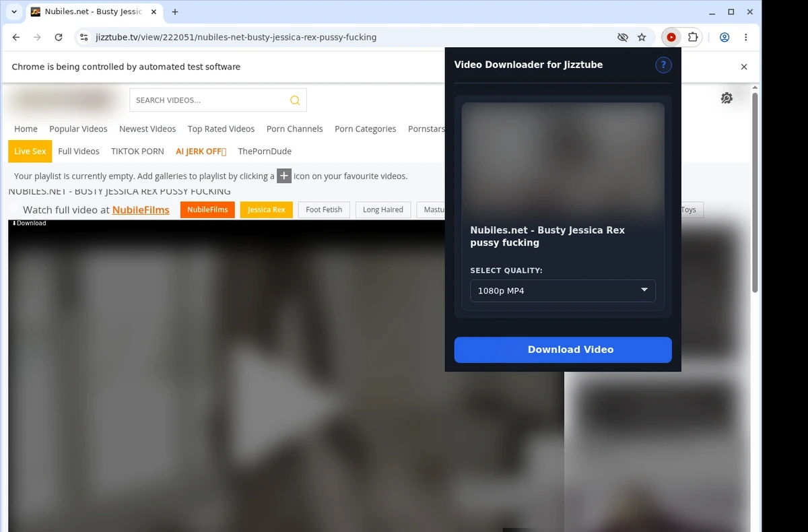
Task: Open Top Rated Videos menu item
Action: click(221, 129)
